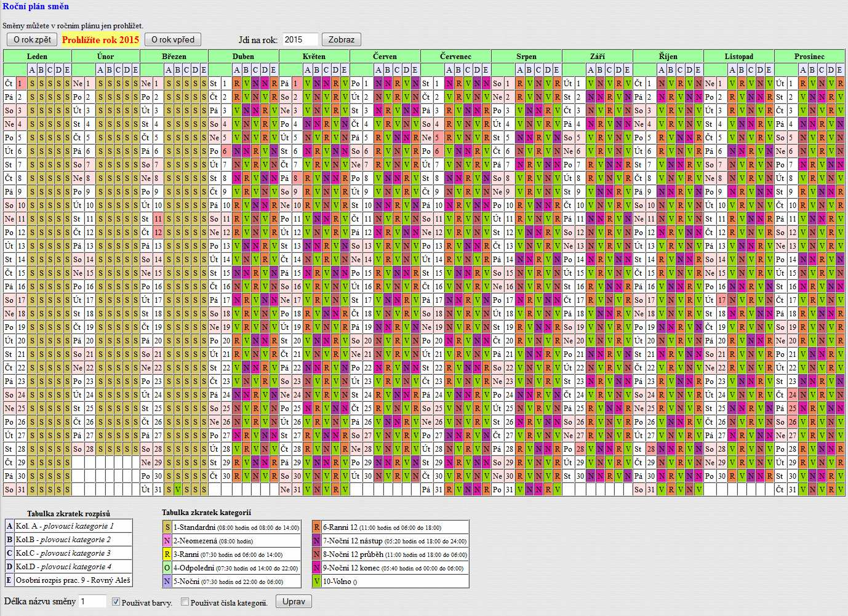Click the '4-Odpolední' legend entry
This screenshot has width=848, height=616.
pyautogui.click(x=236, y=568)
